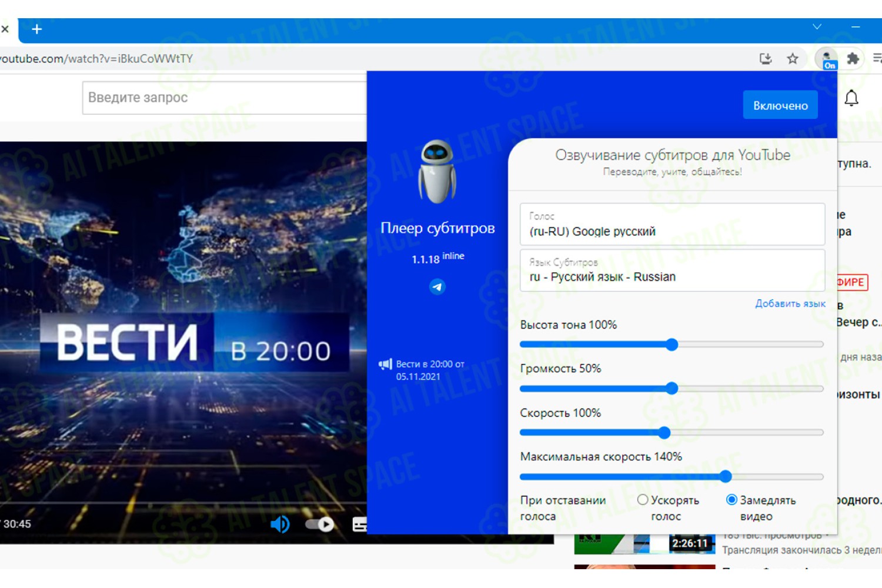This screenshot has width=882, height=588.
Task: Mute the video with the speaker icon
Action: click(x=280, y=524)
